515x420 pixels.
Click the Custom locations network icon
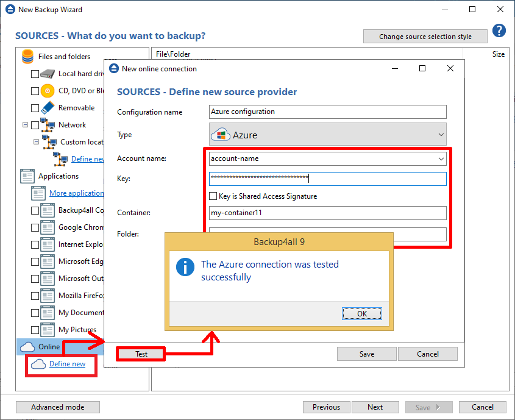pos(49,142)
